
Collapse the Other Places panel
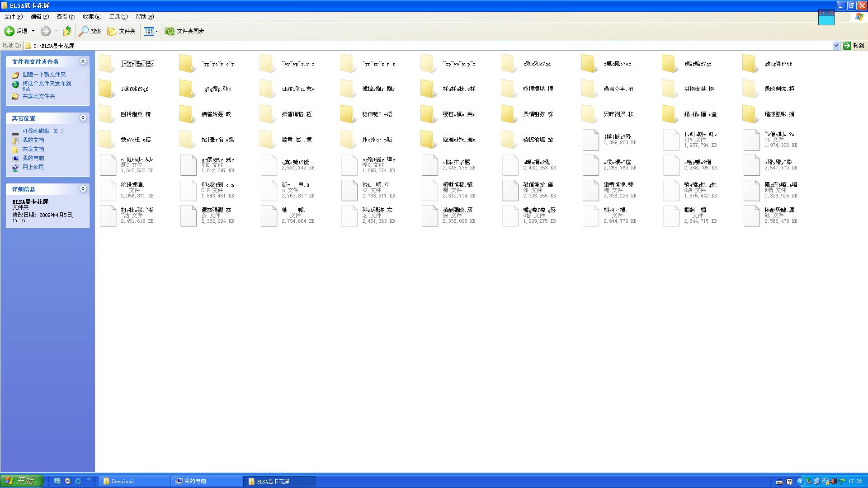pos(83,118)
